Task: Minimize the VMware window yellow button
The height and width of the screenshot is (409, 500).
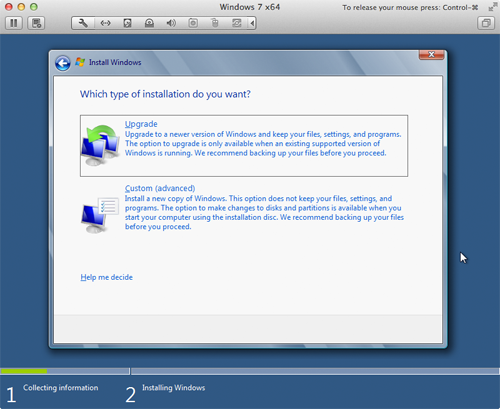Action: pos(21,7)
